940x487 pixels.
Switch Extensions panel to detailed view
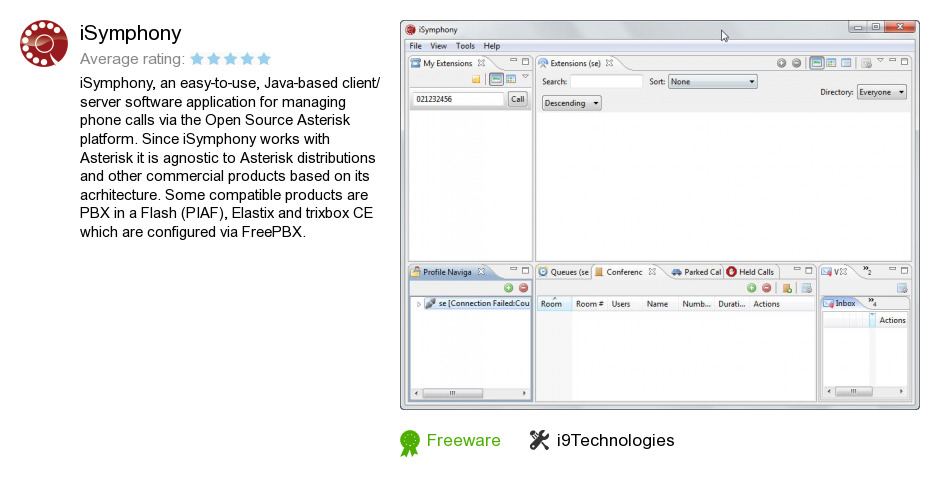click(817, 63)
